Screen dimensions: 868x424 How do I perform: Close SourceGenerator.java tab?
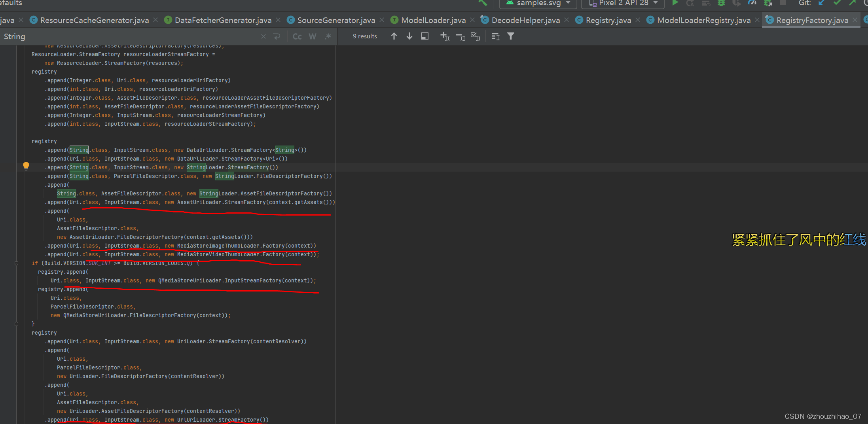381,20
